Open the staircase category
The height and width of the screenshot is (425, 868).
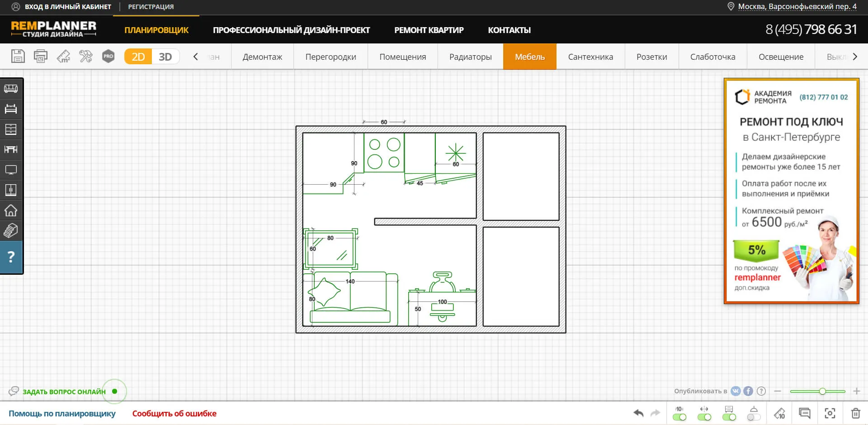pos(11,231)
